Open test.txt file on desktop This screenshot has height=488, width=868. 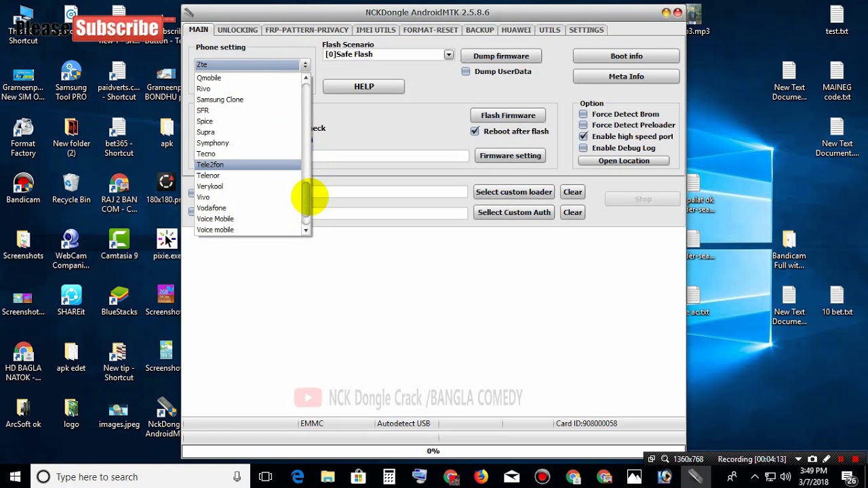pyautogui.click(x=837, y=20)
